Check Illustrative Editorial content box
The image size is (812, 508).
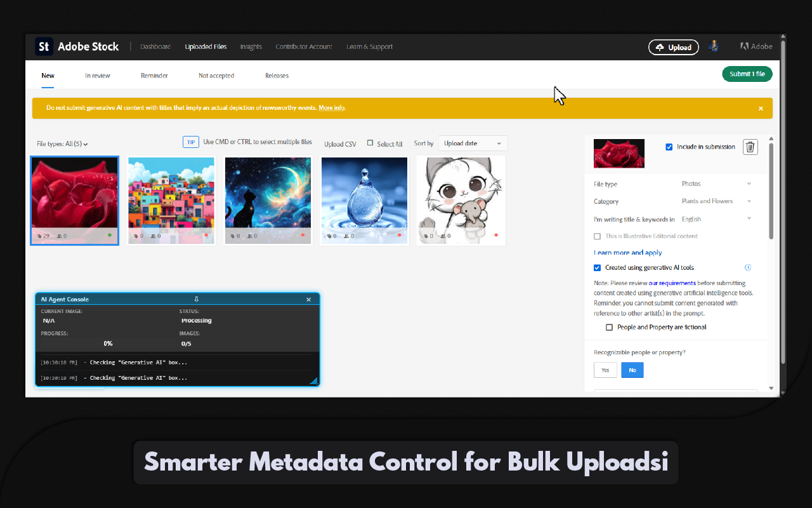click(x=597, y=236)
